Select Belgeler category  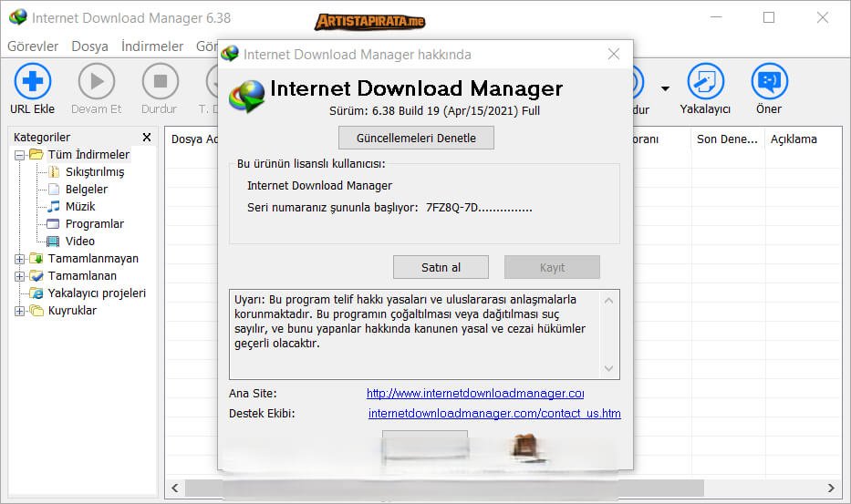87,190
